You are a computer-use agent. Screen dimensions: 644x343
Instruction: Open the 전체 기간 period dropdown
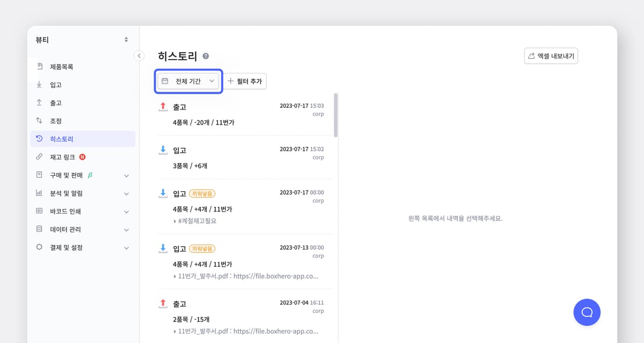[x=188, y=81]
